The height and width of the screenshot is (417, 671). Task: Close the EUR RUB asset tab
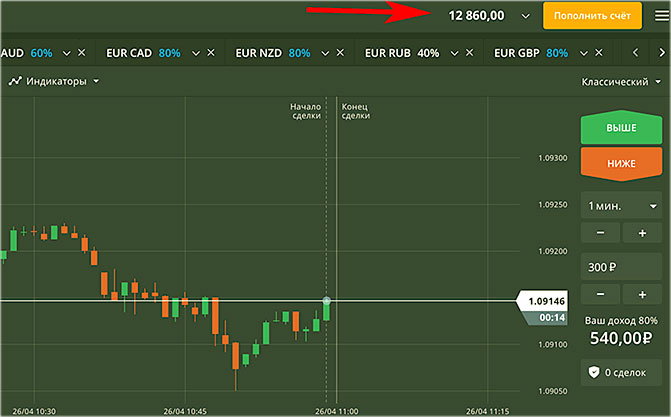[x=470, y=53]
